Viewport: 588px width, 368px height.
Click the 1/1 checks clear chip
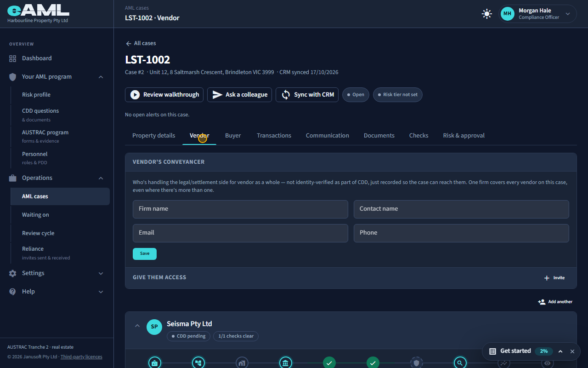236,336
